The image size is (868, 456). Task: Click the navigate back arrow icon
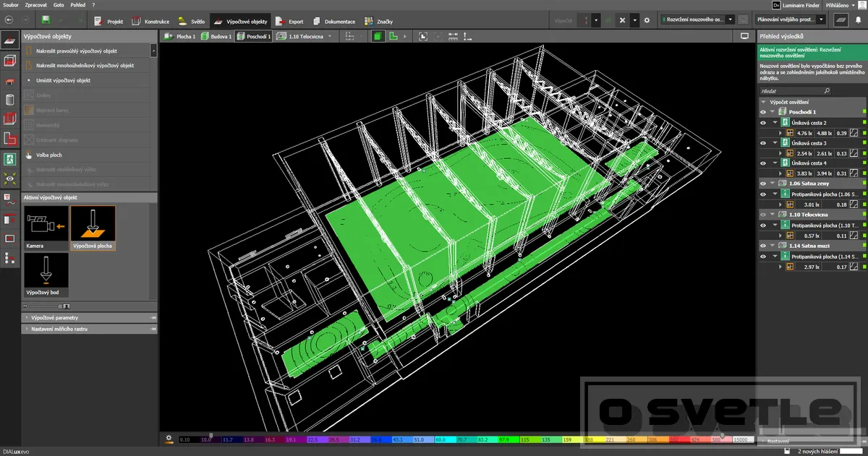point(9,21)
